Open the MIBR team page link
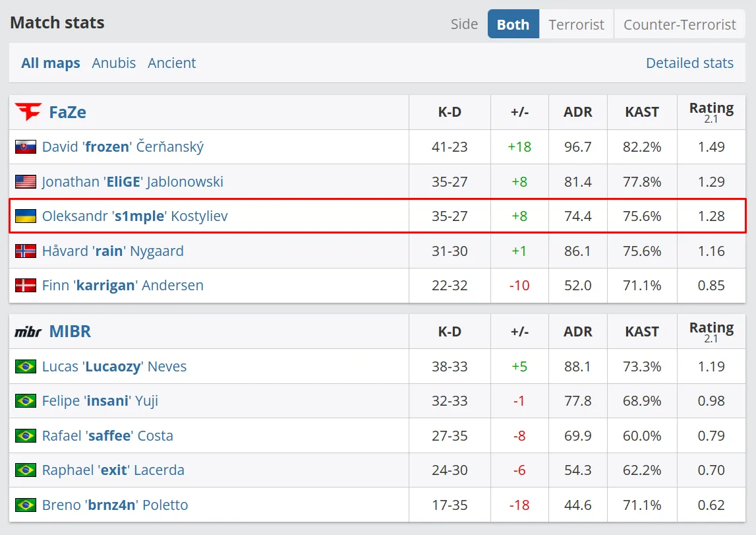This screenshot has height=535, width=756. [x=70, y=331]
